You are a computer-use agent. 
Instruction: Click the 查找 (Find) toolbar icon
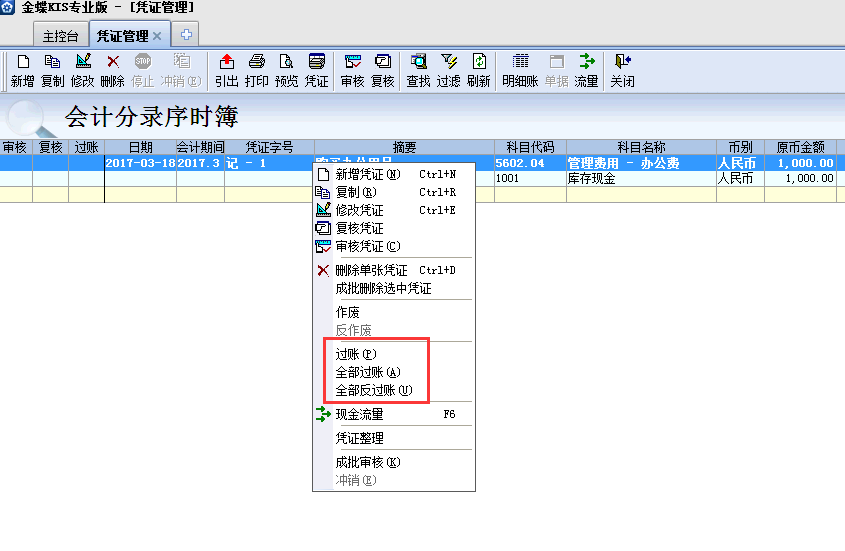point(418,69)
